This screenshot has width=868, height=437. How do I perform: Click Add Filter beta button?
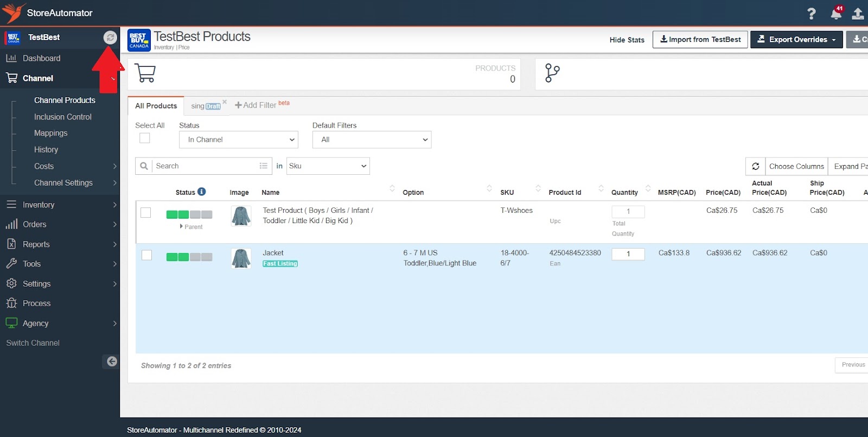[x=262, y=105]
